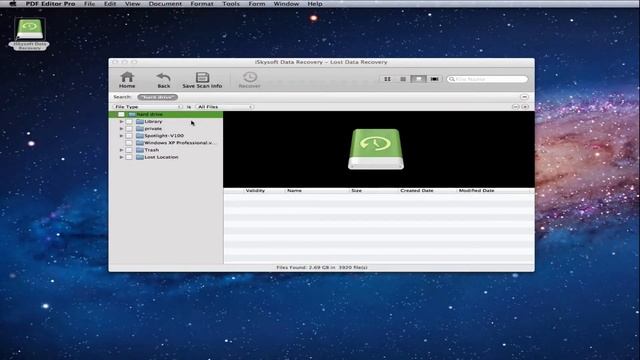Click the hard drive search scope pill
Image resolution: width=640 pixels, height=360 pixels.
158,97
